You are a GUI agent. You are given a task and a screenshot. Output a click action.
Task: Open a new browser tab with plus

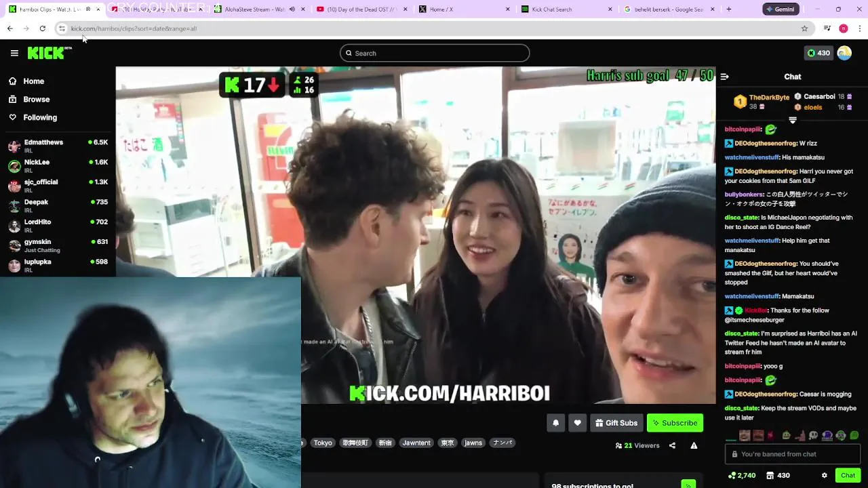point(729,9)
